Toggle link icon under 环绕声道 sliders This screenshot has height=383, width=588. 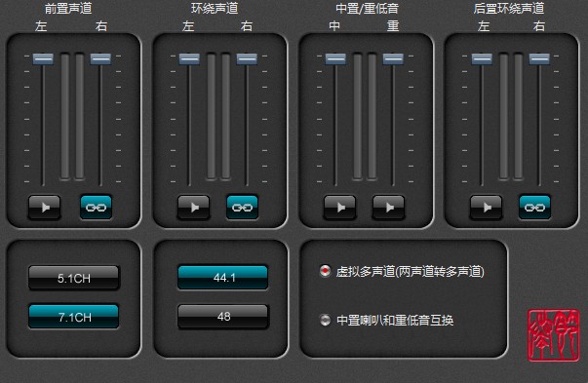tap(242, 207)
